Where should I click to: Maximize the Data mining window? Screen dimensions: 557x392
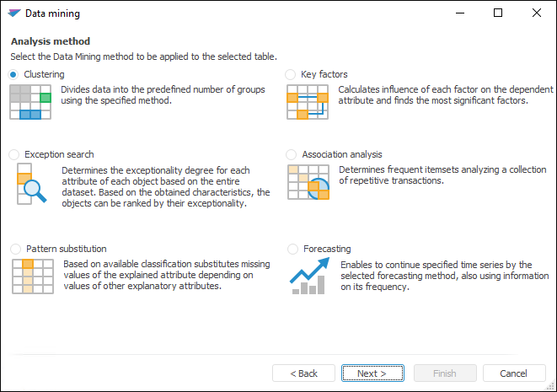click(x=498, y=13)
